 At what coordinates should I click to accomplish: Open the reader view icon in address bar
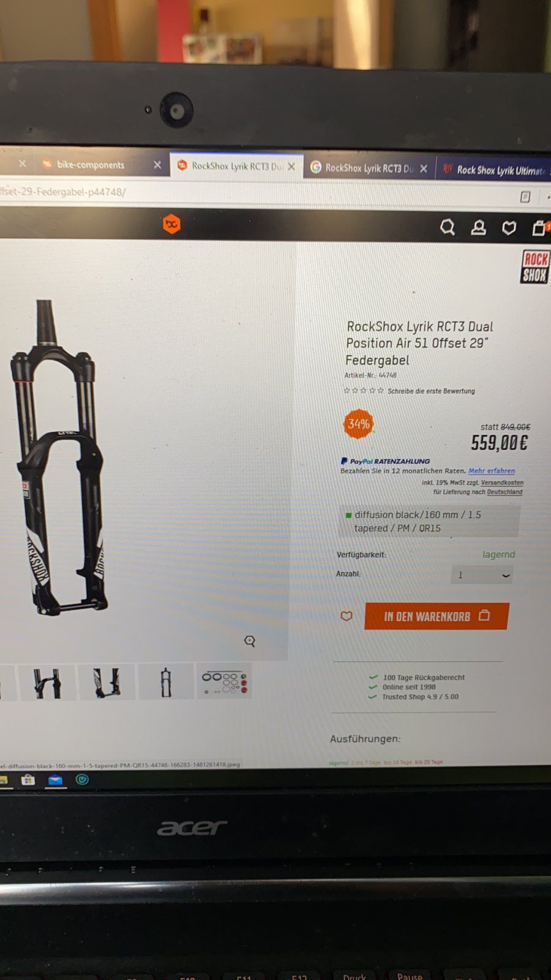pos(525,197)
